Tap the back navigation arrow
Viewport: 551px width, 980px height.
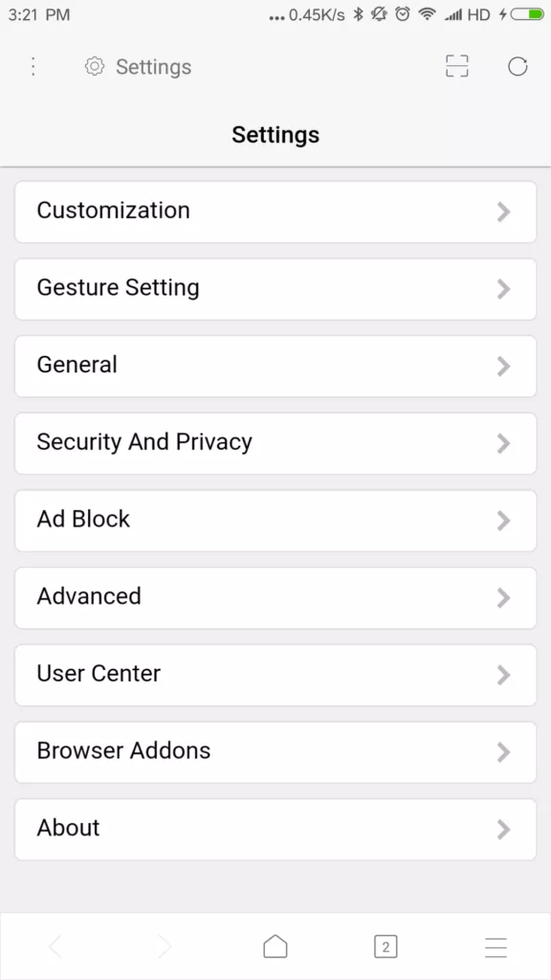[55, 947]
